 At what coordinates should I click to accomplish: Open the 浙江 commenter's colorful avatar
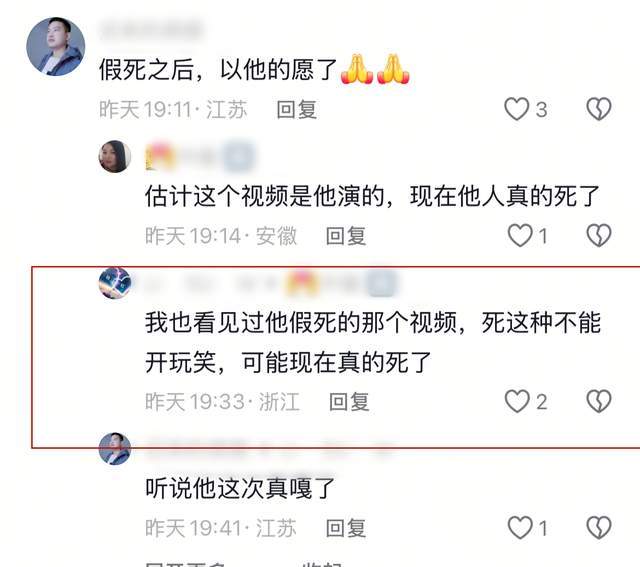coord(115,283)
